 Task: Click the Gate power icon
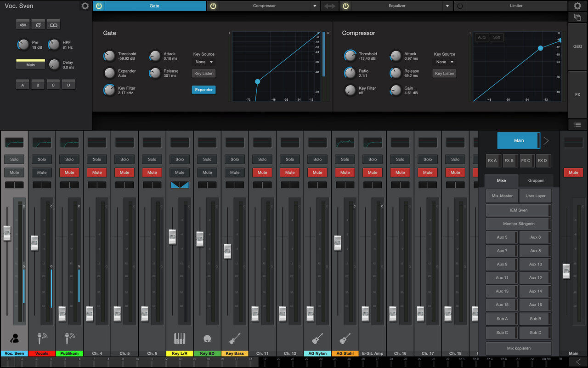(x=99, y=6)
